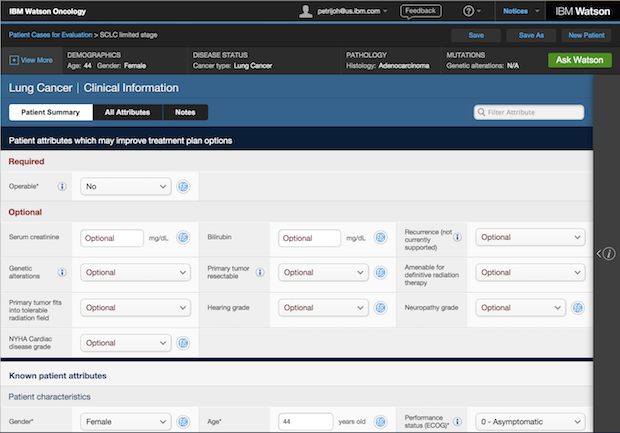Screen dimensions: 620x433
Task: Click the green Ask Watson button
Action: tap(580, 60)
